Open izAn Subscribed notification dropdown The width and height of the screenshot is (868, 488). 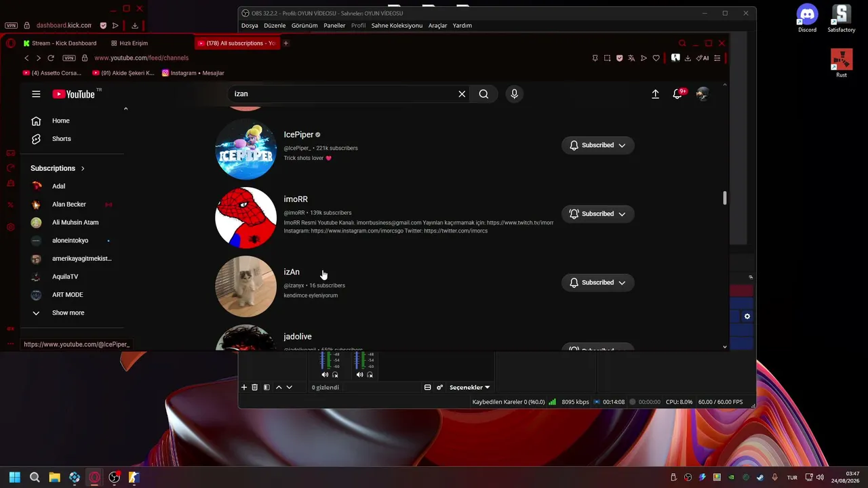597,283
